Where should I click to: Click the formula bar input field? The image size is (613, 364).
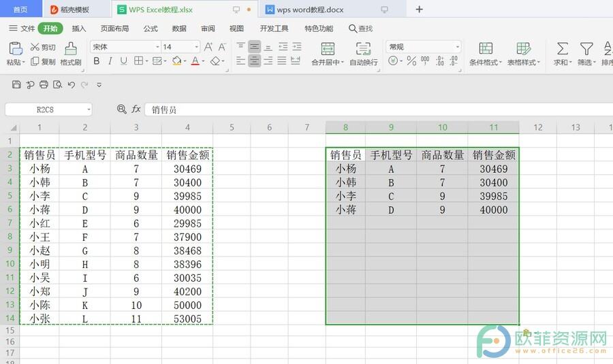tap(379, 110)
